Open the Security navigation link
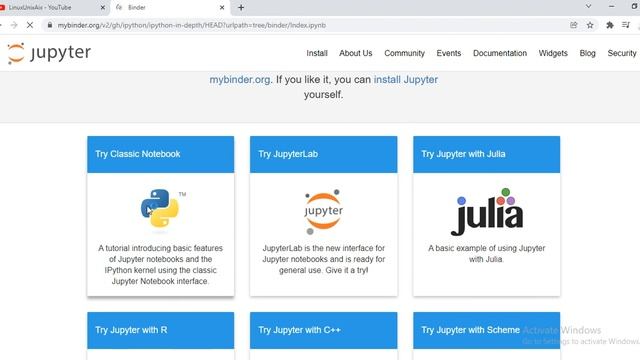The height and width of the screenshot is (360, 640). pyautogui.click(x=622, y=53)
